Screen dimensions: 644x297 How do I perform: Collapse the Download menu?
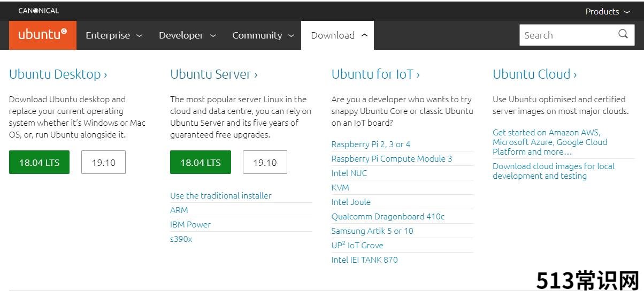pyautogui.click(x=338, y=35)
